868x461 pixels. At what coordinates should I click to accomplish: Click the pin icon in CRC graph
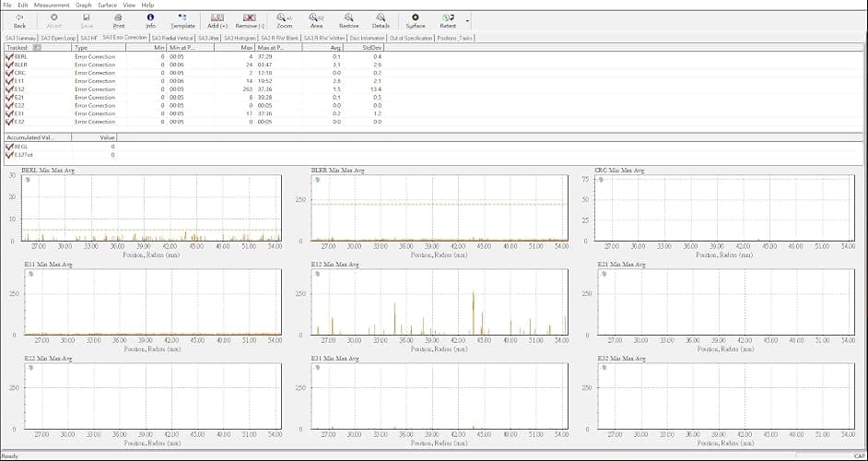600,180
